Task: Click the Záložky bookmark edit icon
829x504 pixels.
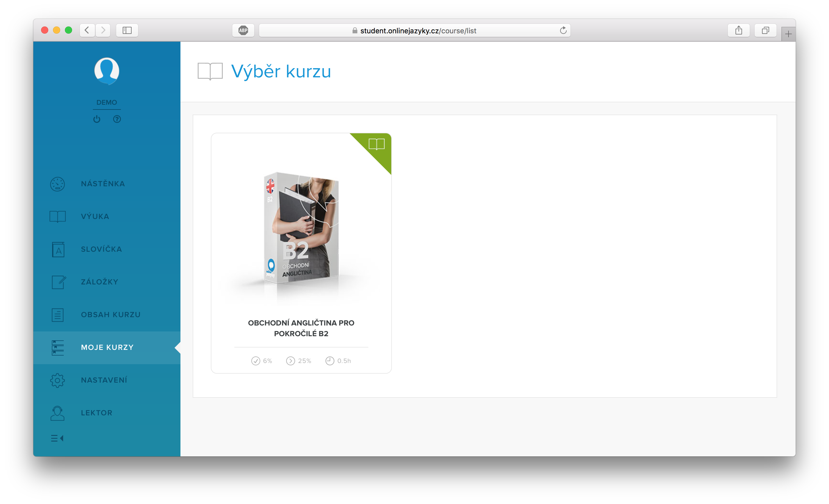Action: [x=59, y=282]
